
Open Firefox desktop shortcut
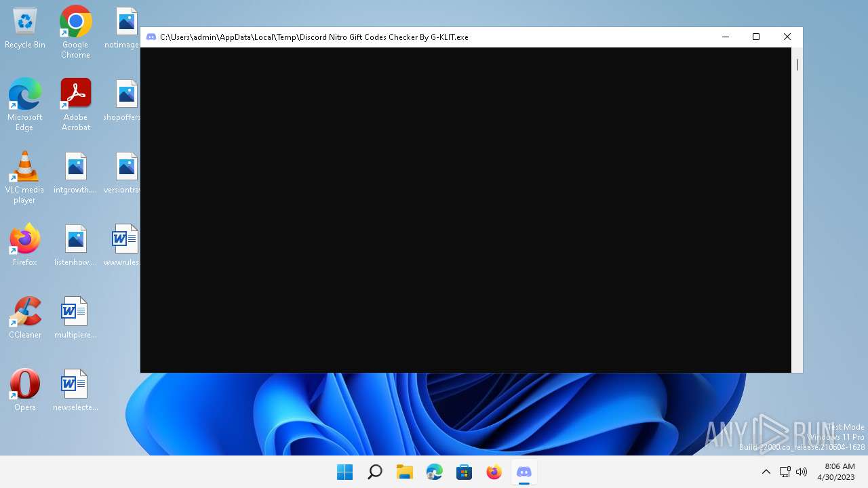click(x=25, y=245)
